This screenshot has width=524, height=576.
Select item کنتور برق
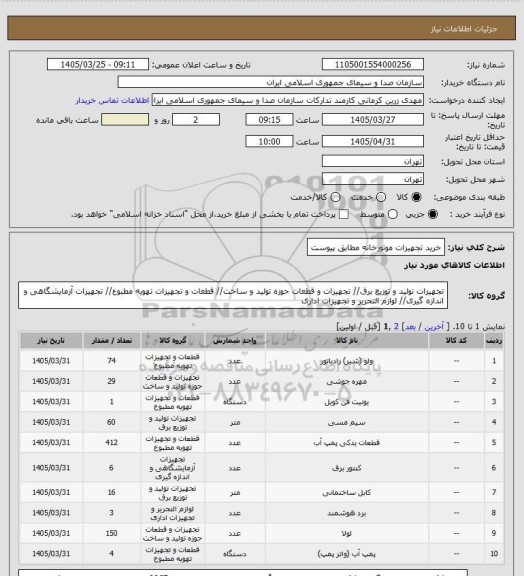point(347,468)
